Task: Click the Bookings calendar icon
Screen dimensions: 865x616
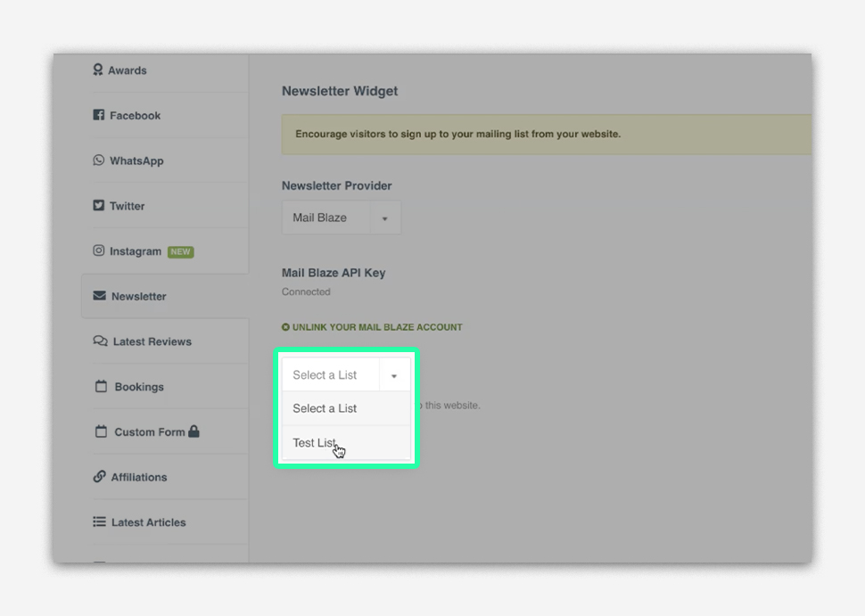Action: point(101,386)
